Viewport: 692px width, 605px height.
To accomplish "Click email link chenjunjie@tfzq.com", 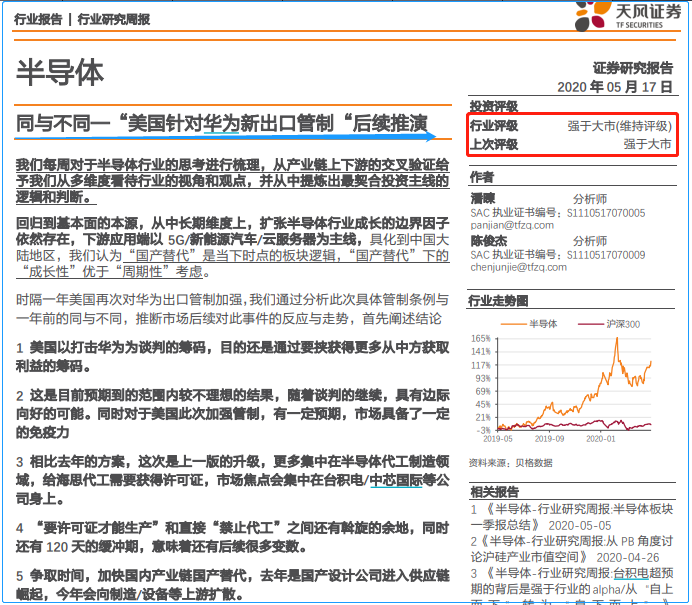I will point(519,267).
